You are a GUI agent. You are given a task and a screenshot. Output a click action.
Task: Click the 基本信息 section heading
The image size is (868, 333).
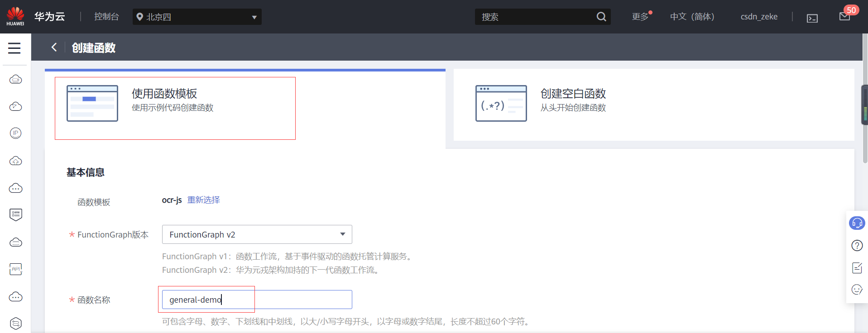pyautogui.click(x=86, y=172)
